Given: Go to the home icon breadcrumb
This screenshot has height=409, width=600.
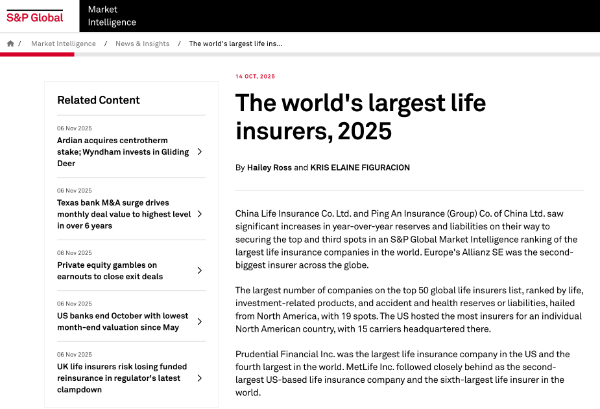Looking at the screenshot, I should tap(10, 44).
